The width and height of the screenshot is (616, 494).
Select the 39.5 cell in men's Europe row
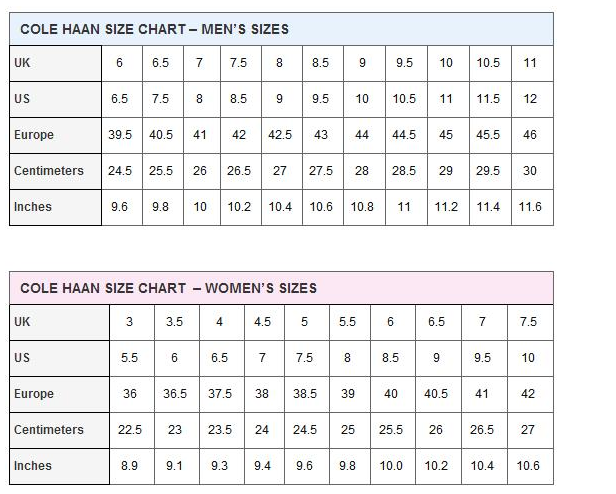click(x=120, y=135)
